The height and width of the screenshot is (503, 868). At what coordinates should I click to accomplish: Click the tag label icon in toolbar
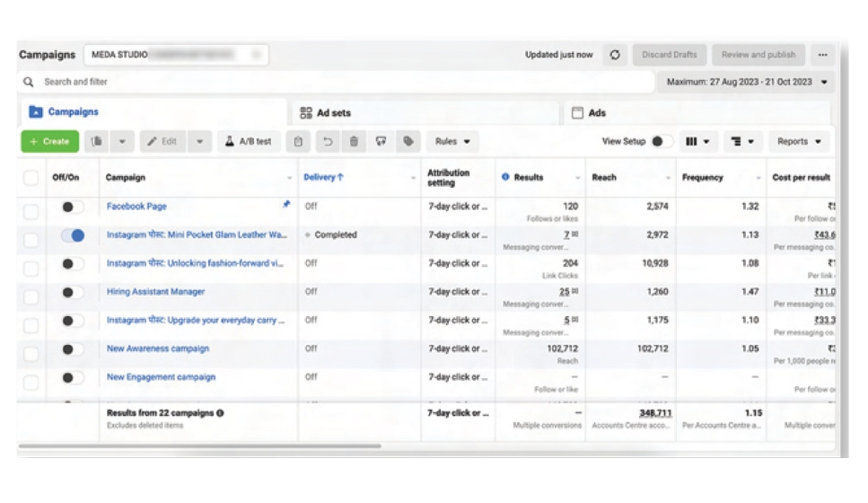408,142
